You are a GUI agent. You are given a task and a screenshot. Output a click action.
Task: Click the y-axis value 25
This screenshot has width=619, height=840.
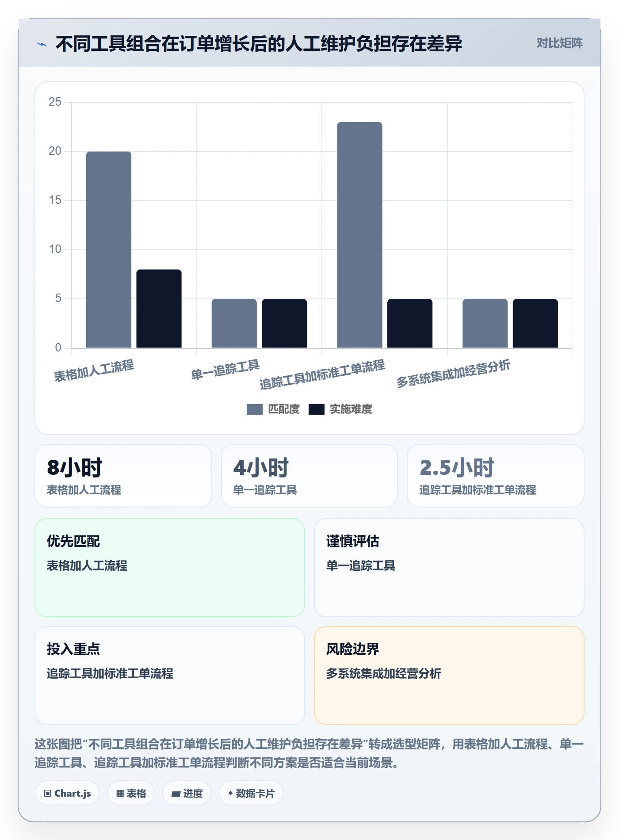tap(55, 102)
